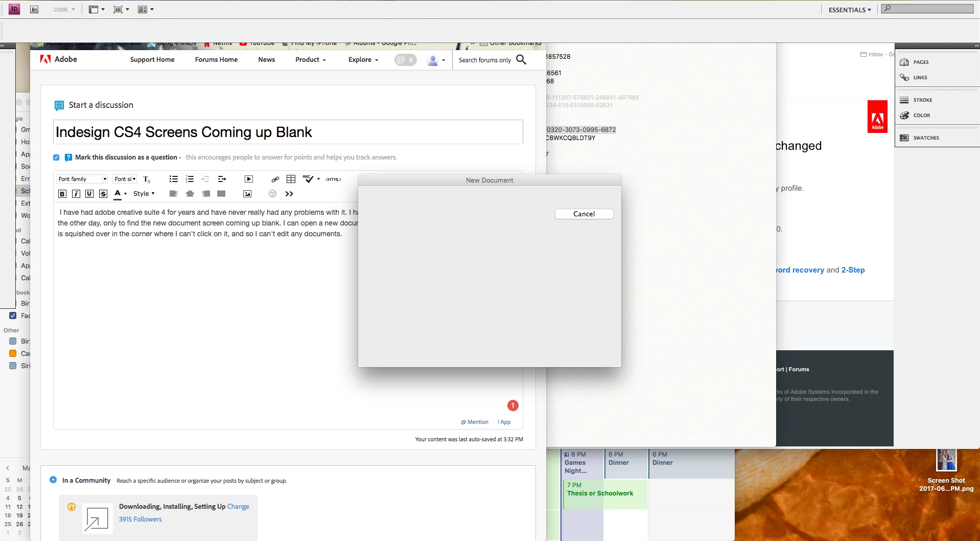
Task: Cancel the New Document dialog
Action: coord(584,214)
